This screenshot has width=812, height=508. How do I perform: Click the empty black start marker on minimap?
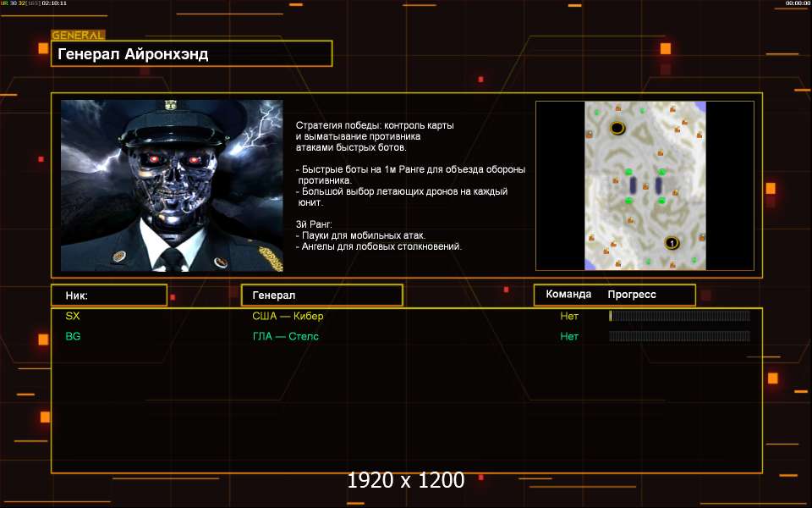[x=617, y=128]
